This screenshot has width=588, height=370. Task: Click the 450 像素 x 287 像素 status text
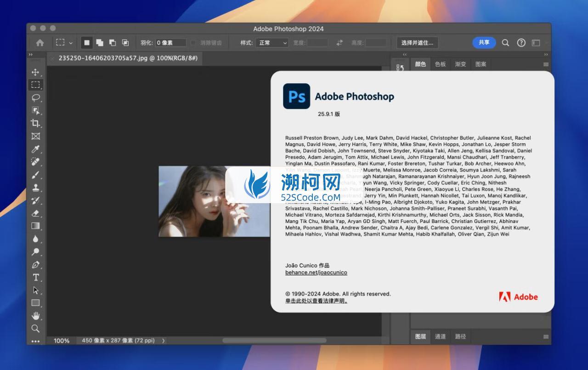coord(118,341)
